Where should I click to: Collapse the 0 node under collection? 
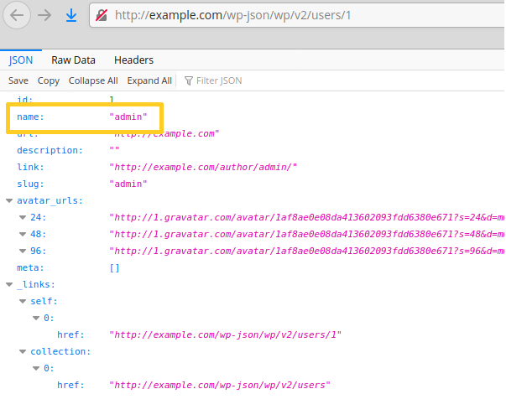pyautogui.click(x=36, y=368)
